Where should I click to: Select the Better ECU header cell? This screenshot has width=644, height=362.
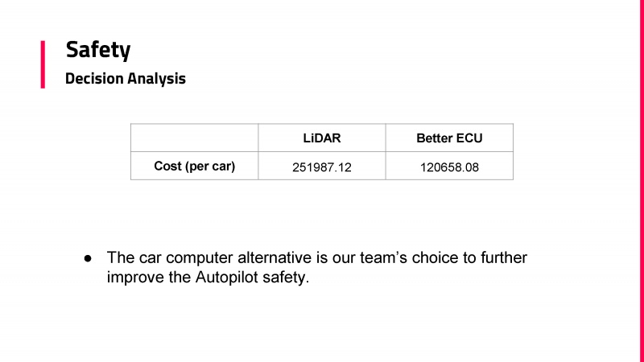pos(449,138)
